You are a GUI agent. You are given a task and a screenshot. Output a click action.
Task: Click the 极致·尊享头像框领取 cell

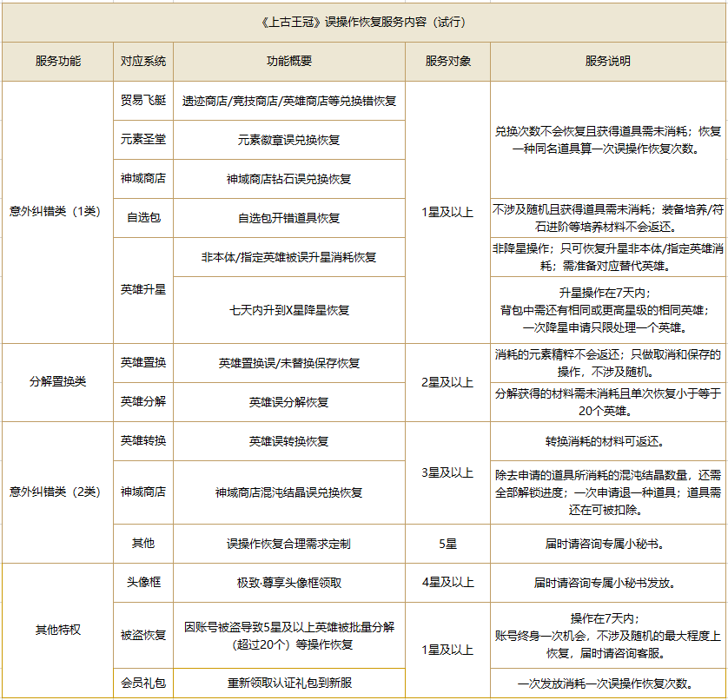[288, 583]
